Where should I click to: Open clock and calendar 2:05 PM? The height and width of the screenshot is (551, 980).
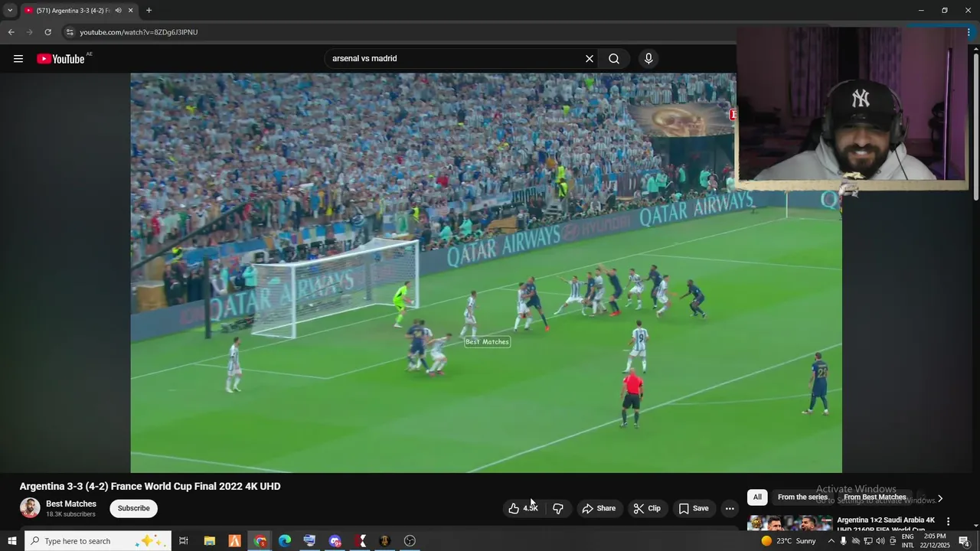(936, 541)
